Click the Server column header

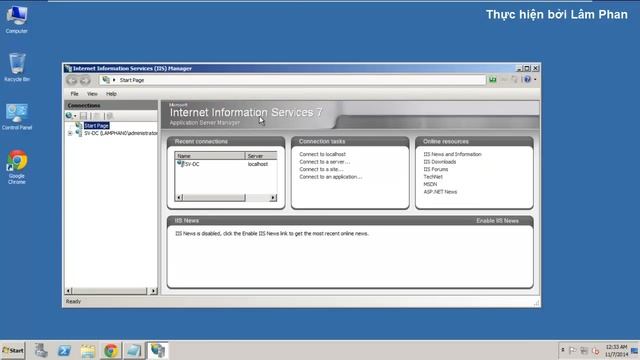pos(261,156)
